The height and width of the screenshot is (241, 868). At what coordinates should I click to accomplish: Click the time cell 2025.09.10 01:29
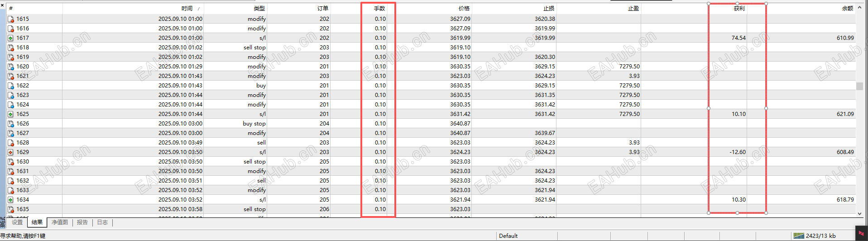180,67
